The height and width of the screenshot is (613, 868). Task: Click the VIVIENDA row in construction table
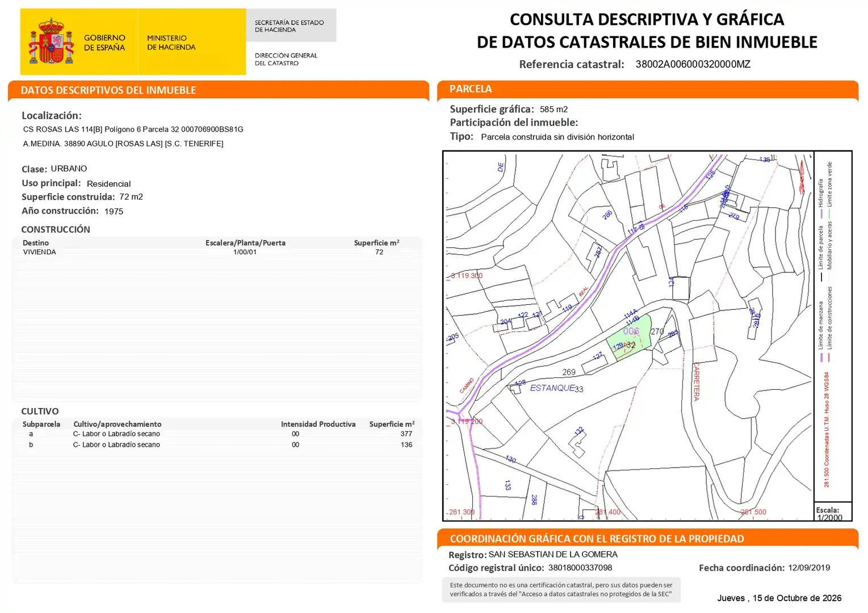tap(217, 252)
